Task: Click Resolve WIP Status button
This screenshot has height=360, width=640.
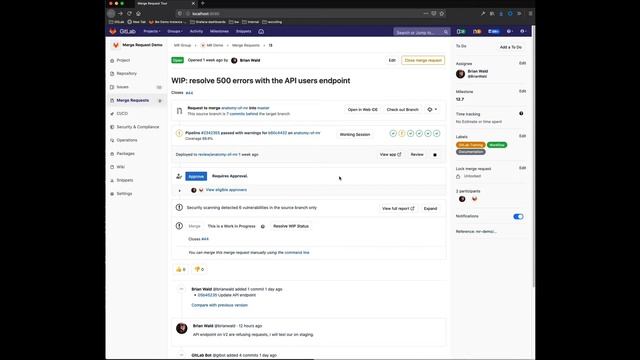Action: pos(291,226)
